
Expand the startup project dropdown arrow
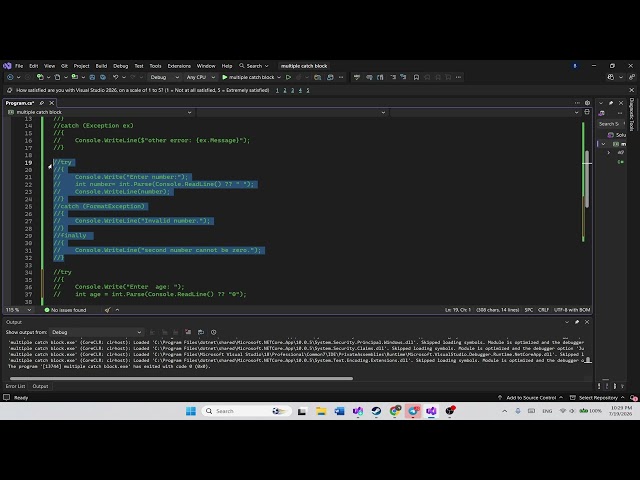(279, 77)
